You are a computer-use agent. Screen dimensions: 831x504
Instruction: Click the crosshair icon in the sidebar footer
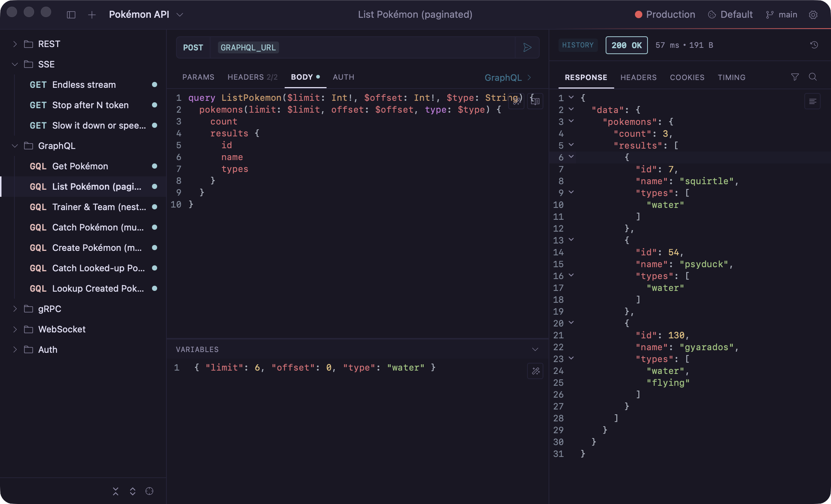point(149,491)
